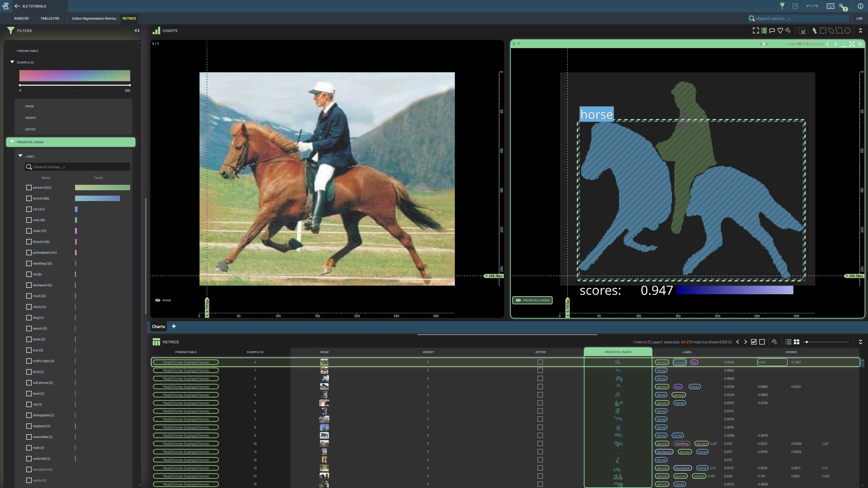
Task: Click the fit-to-view corners icon in Charts toolbar
Action: point(756,31)
